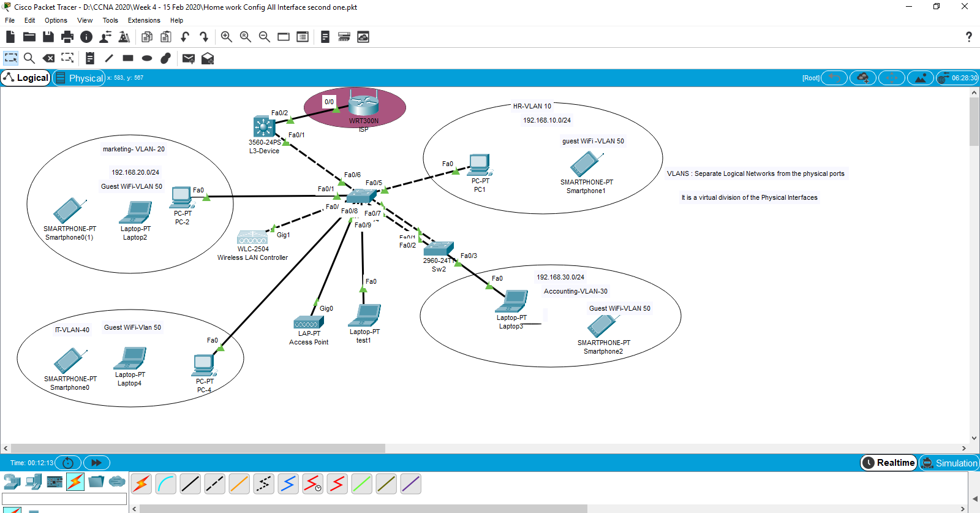Select the 3560-24PS L3 switch

pyautogui.click(x=264, y=127)
